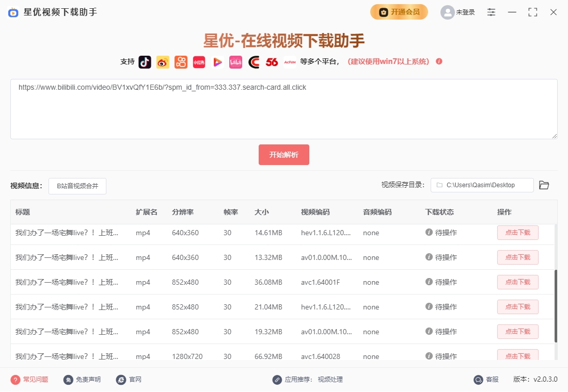
Task: Click the video list vertical scrollbar
Action: [556, 305]
